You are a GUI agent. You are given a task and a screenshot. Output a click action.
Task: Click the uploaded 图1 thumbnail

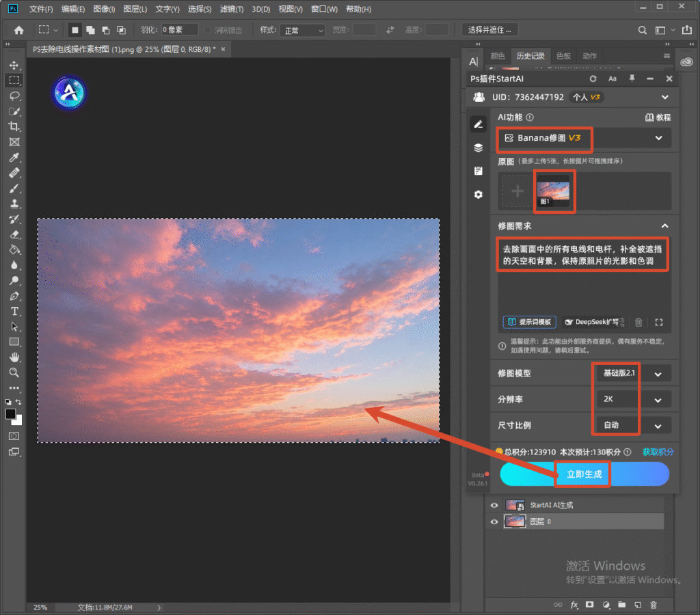[553, 192]
